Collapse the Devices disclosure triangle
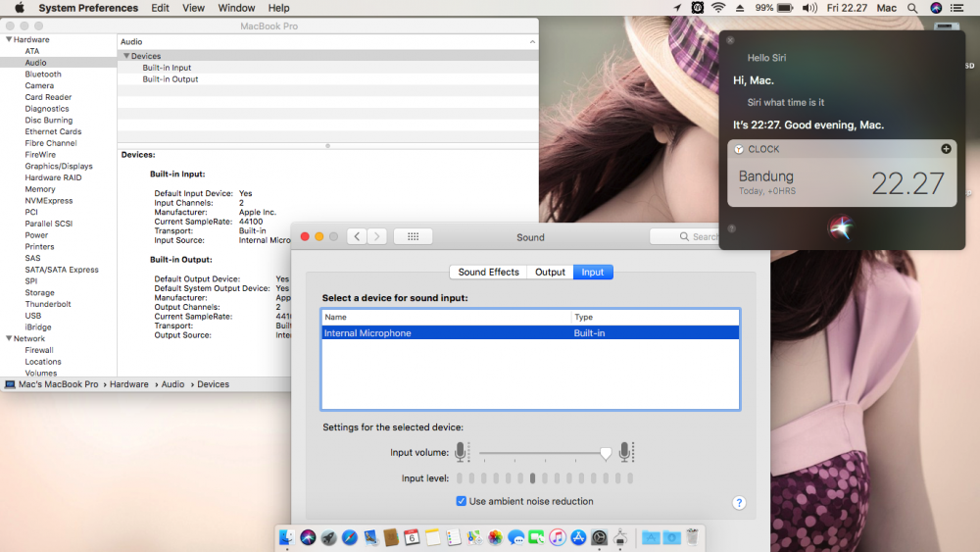This screenshot has width=980, height=552. point(126,56)
